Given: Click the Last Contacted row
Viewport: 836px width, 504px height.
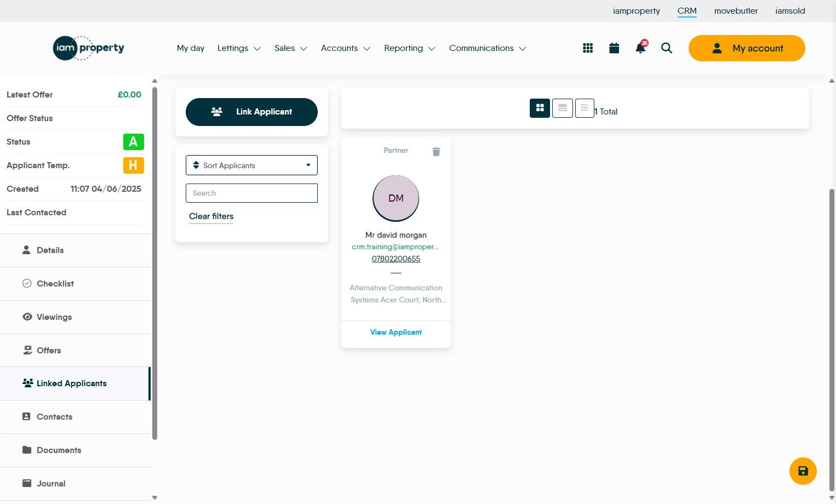Looking at the screenshot, I should point(75,213).
